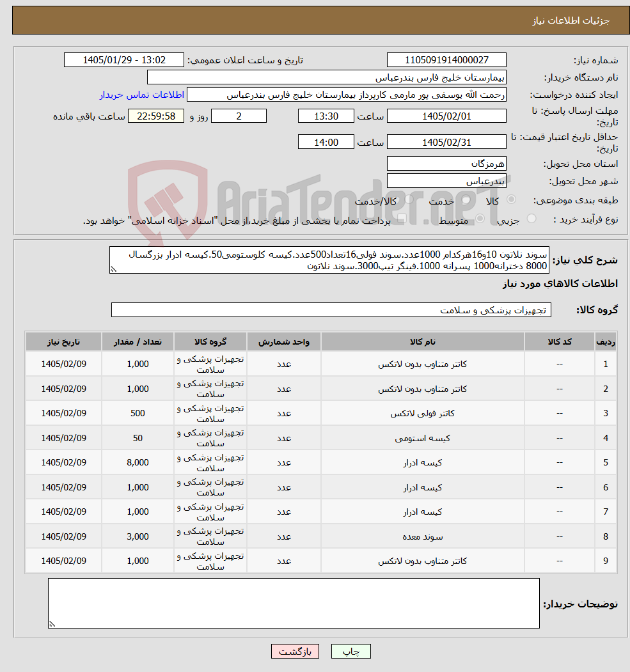Click the resize handle of description textarea
630x672 pixels.
[114, 270]
